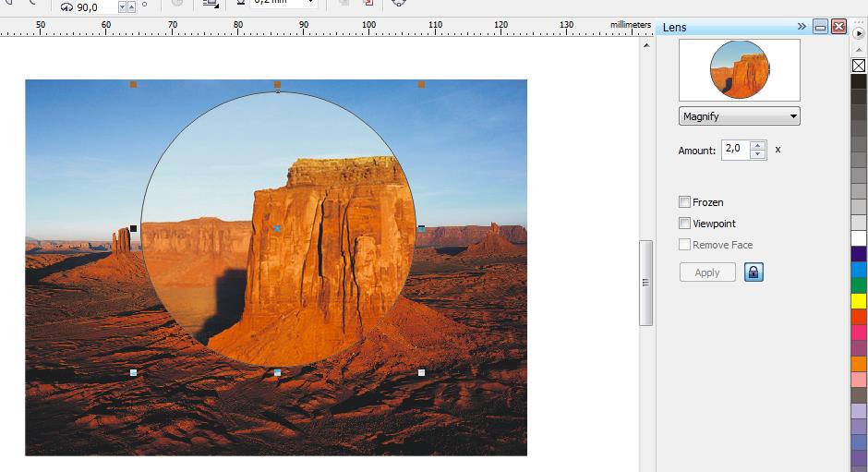868x472 pixels.
Task: Close the Lens docker panel
Action: coord(838,27)
